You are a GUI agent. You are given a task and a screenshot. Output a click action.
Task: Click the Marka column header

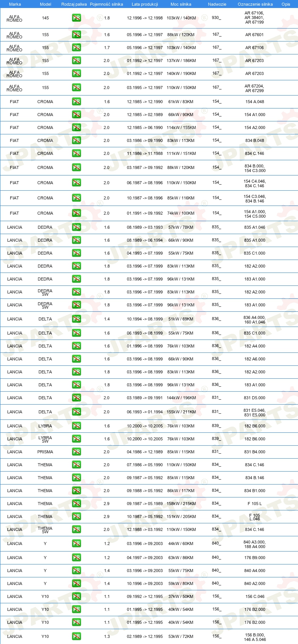15,4
